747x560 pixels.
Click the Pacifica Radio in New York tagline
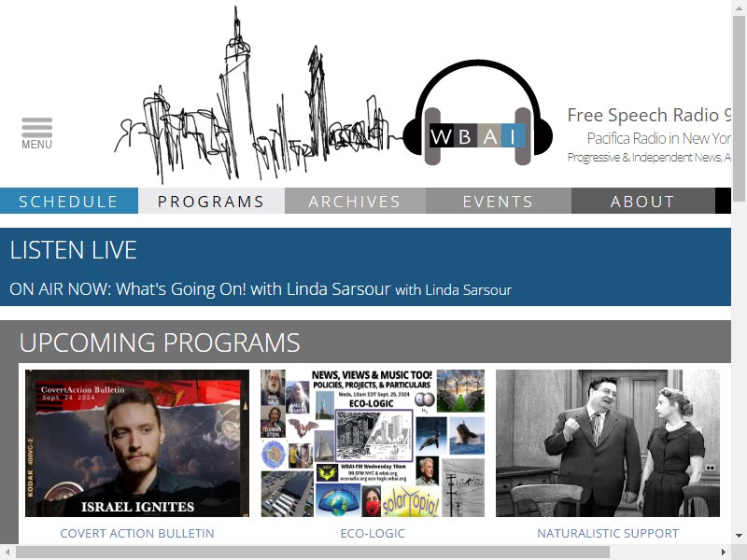click(659, 138)
